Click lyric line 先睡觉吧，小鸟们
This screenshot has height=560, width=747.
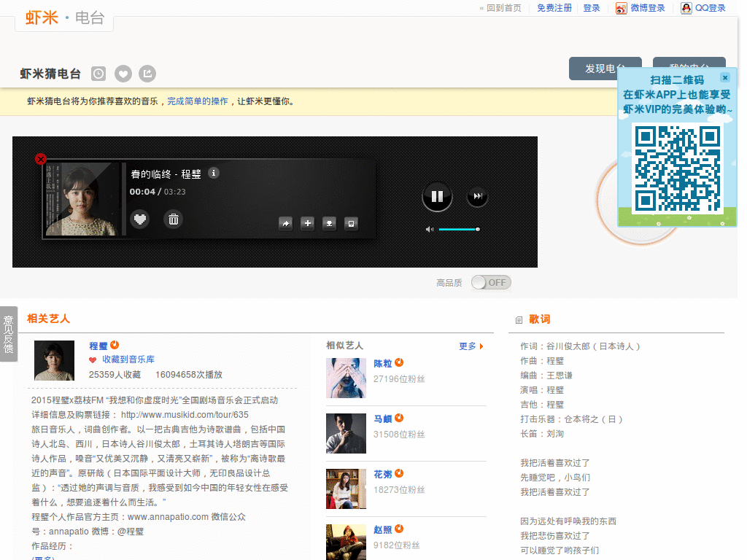pos(555,478)
